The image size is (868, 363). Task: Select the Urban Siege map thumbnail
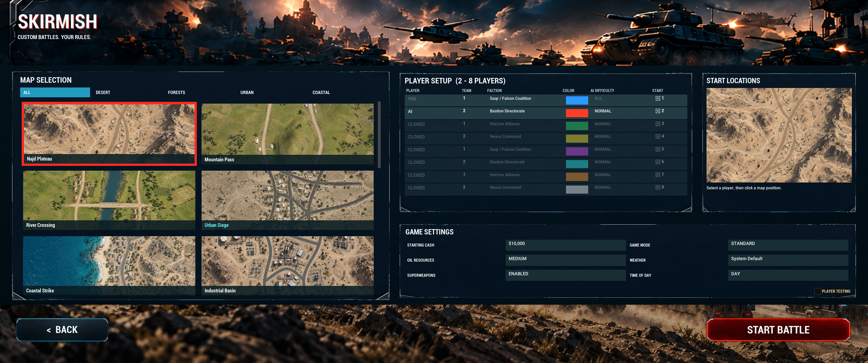287,200
